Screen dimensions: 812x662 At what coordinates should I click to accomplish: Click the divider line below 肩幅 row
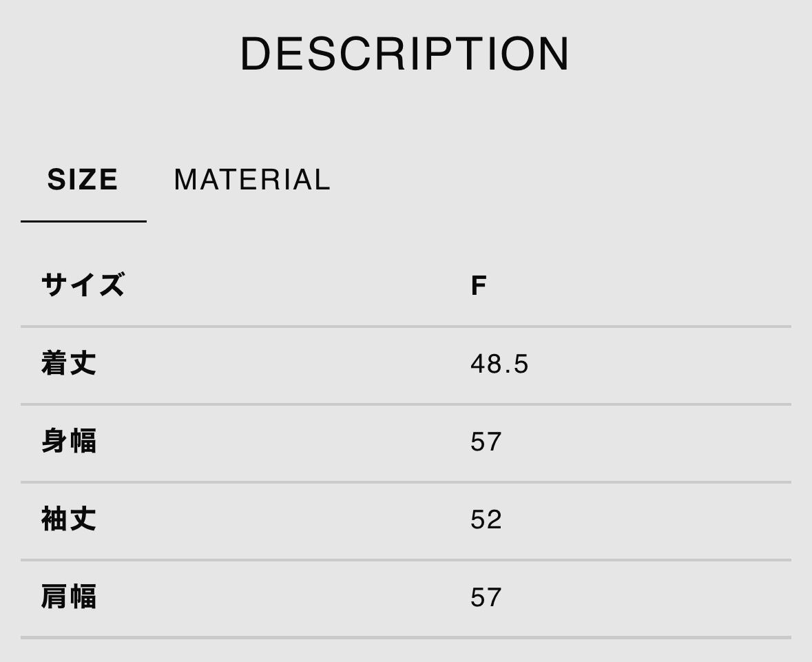406,637
